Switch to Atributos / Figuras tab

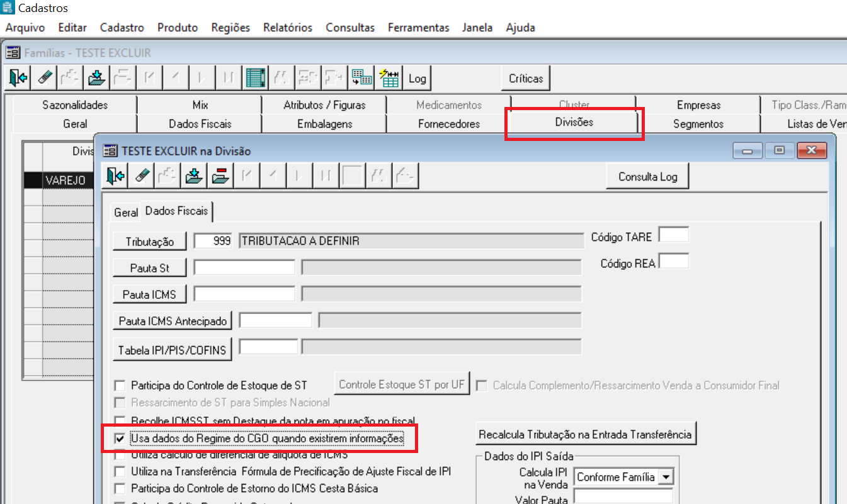[x=324, y=105]
